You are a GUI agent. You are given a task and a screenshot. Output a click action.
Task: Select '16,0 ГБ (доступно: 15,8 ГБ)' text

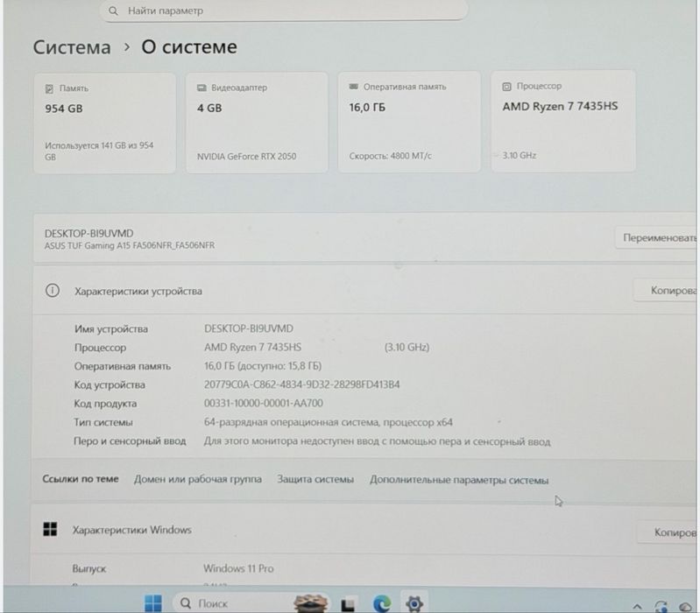[x=263, y=366]
